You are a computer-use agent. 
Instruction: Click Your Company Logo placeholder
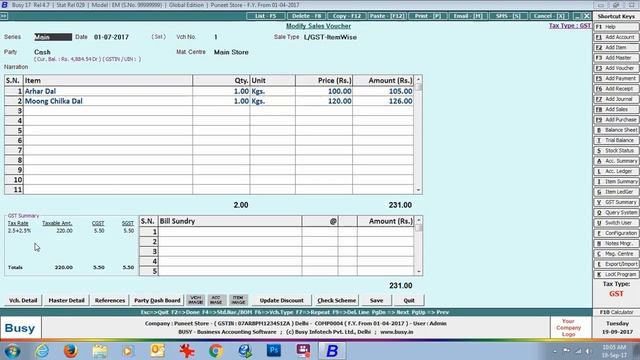pyautogui.click(x=568, y=328)
